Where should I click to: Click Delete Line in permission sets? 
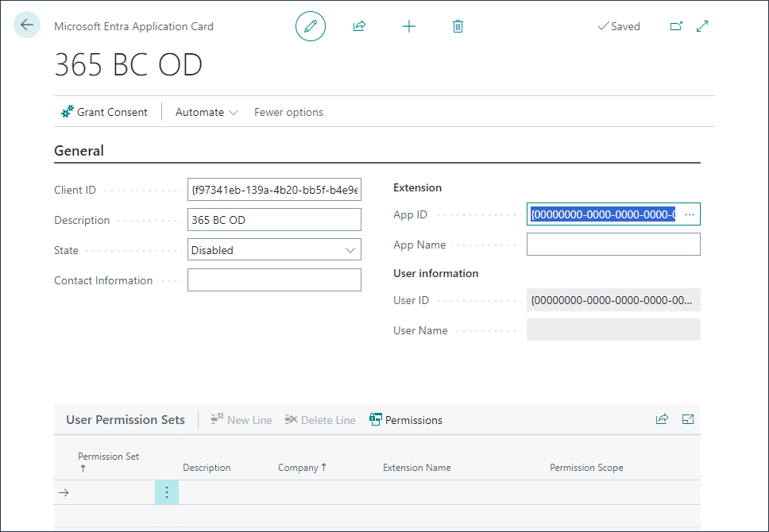(320, 420)
